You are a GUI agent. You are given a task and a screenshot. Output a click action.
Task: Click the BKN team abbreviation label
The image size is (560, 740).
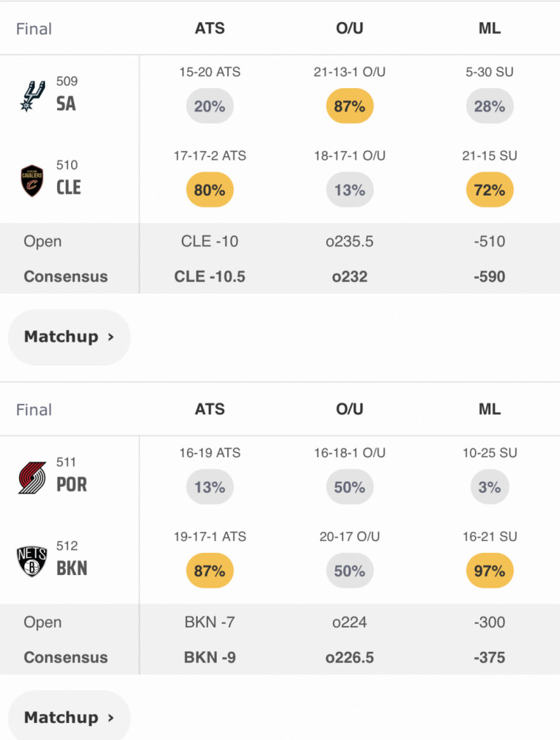(72, 568)
